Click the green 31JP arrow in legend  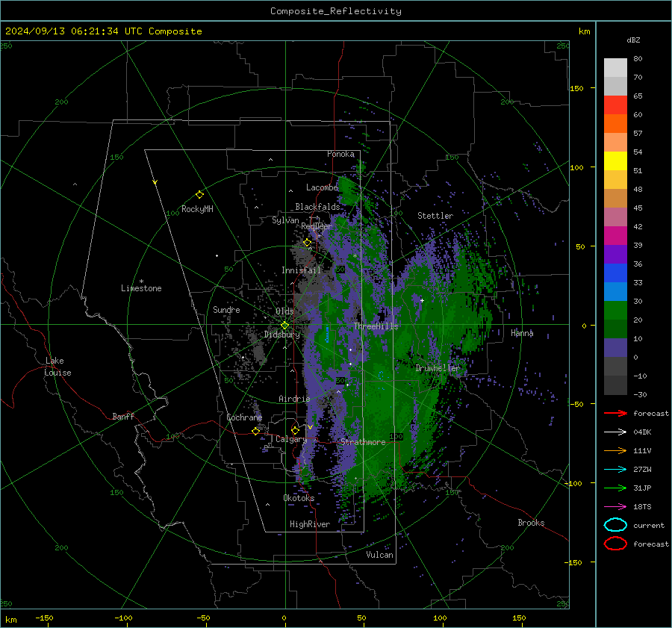pos(615,488)
